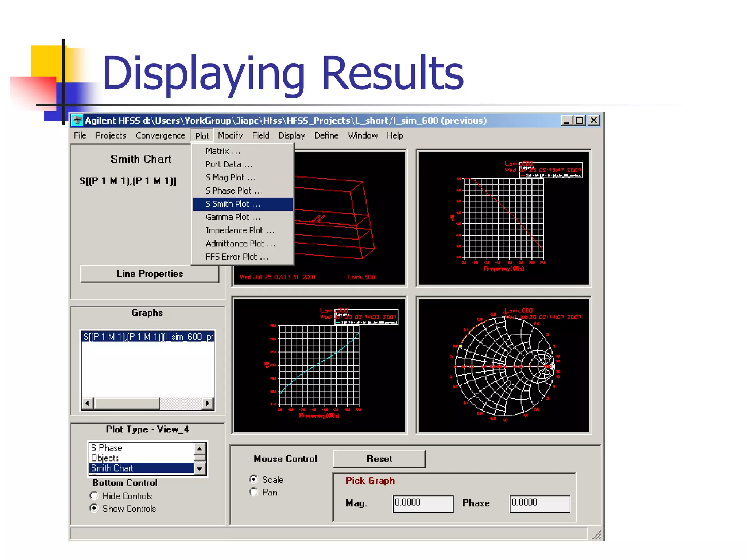
Task: Click graph list right scroll arrow
Action: 208,403
